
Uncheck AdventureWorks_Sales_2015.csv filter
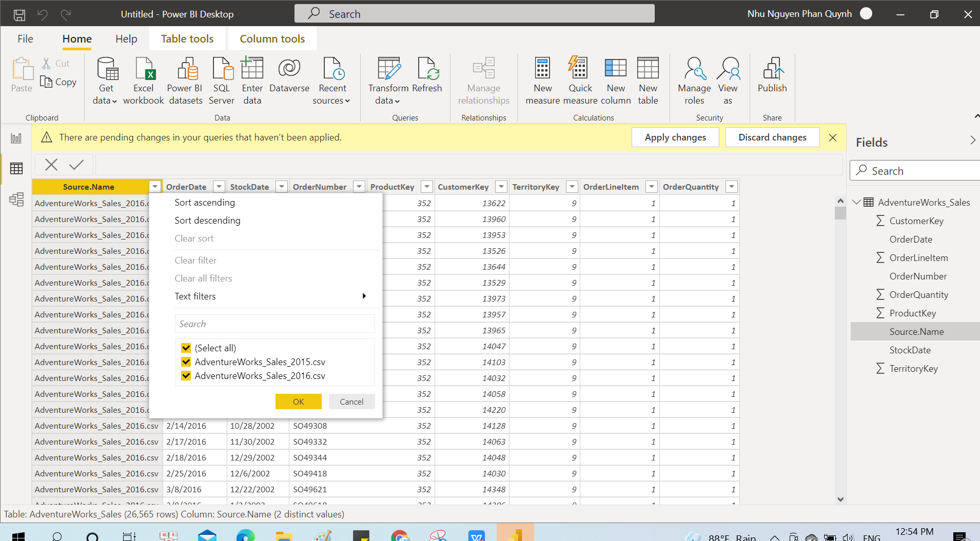click(x=186, y=362)
